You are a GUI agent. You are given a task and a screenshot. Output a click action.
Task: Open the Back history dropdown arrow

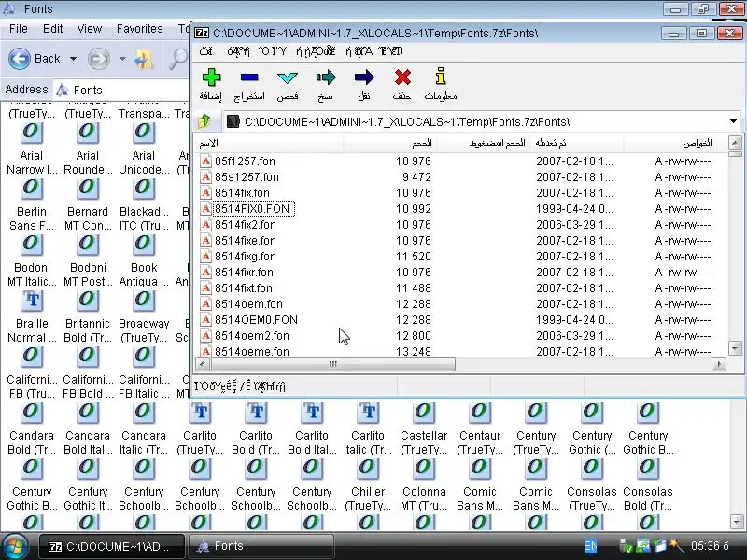point(74,59)
